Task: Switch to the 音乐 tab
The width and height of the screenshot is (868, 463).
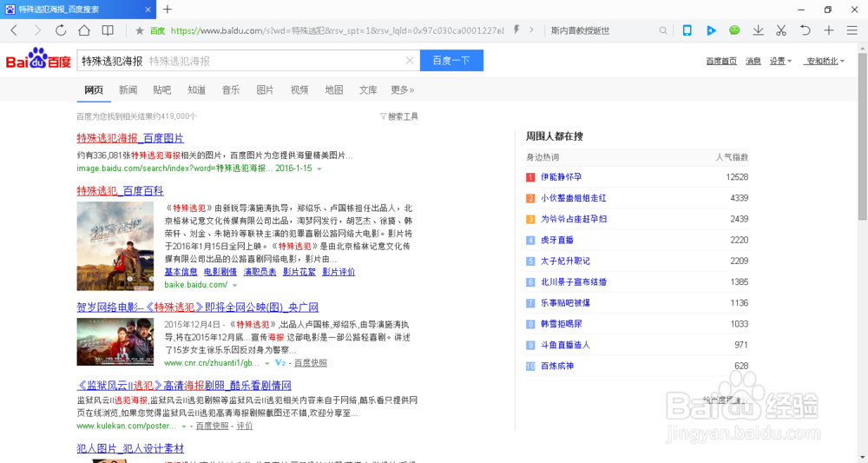Action: tap(231, 89)
